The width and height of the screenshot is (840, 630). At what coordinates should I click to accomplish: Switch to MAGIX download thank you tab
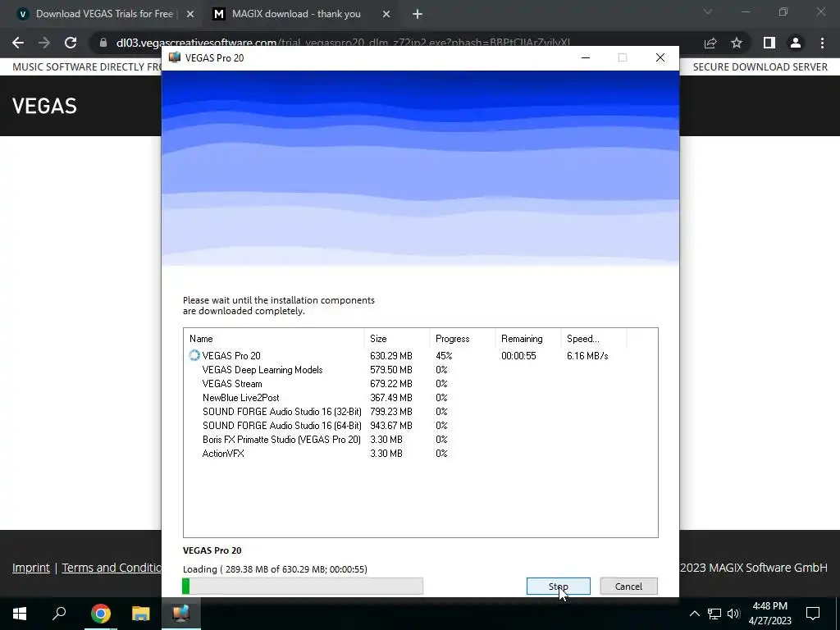pyautogui.click(x=296, y=14)
